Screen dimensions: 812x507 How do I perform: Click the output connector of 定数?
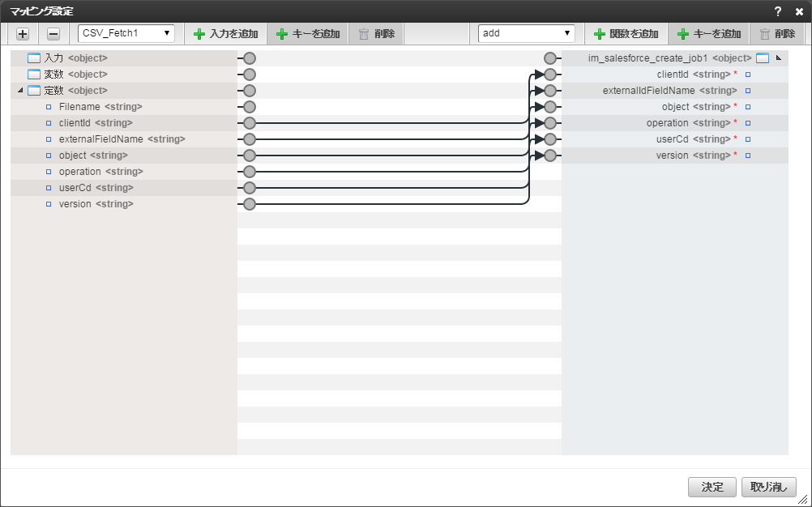click(250, 91)
